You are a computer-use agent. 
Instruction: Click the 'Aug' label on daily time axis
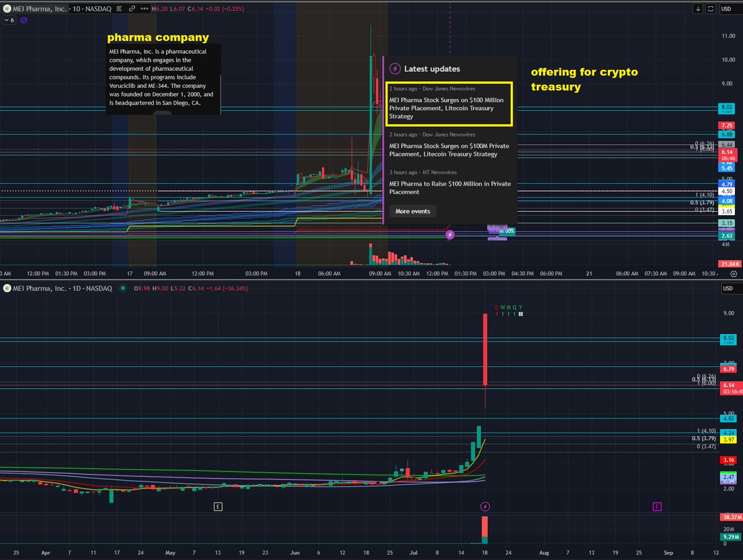[544, 553]
